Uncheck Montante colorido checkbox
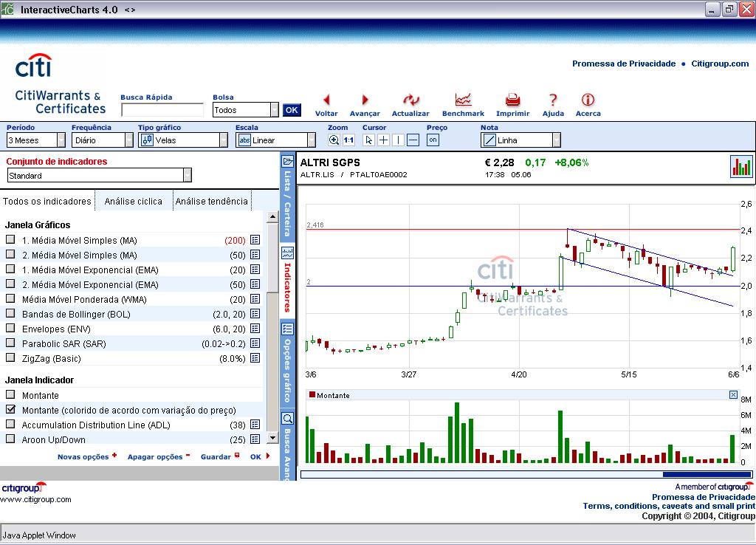Viewport: 756px width, 545px height. [x=10, y=409]
